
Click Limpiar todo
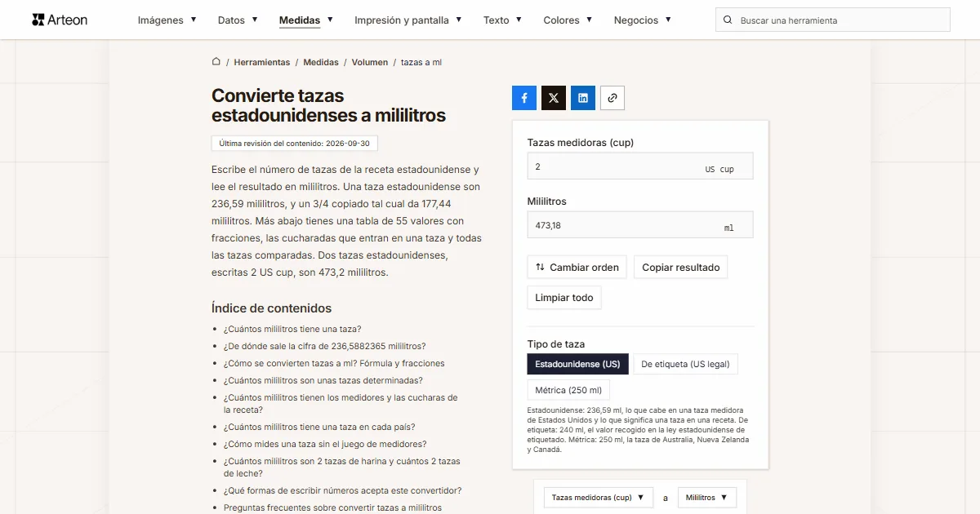(564, 298)
